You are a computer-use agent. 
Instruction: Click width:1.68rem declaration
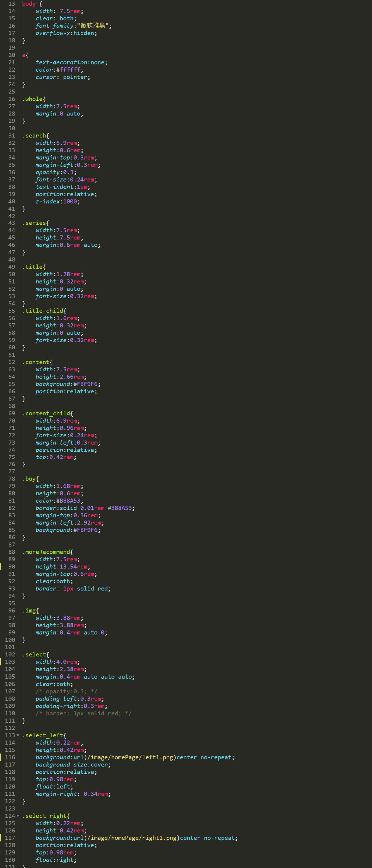pyautogui.click(x=59, y=486)
